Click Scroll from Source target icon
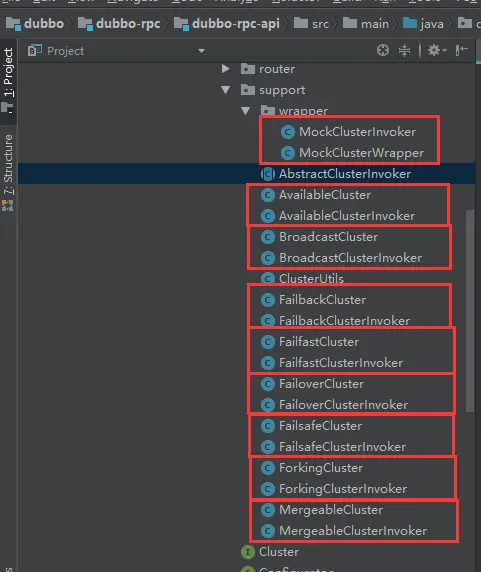 point(383,50)
